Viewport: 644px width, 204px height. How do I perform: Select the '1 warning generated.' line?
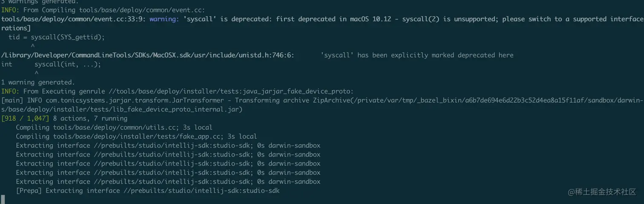click(x=38, y=82)
